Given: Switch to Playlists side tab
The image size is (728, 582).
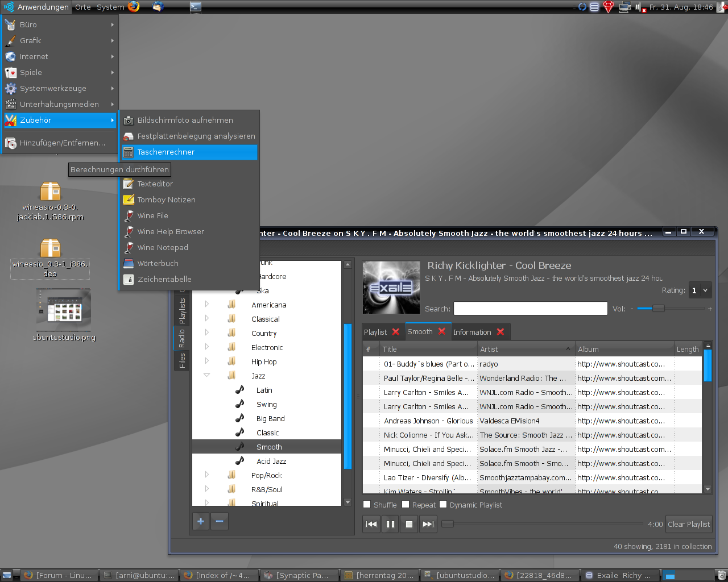Looking at the screenshot, I should [x=182, y=311].
